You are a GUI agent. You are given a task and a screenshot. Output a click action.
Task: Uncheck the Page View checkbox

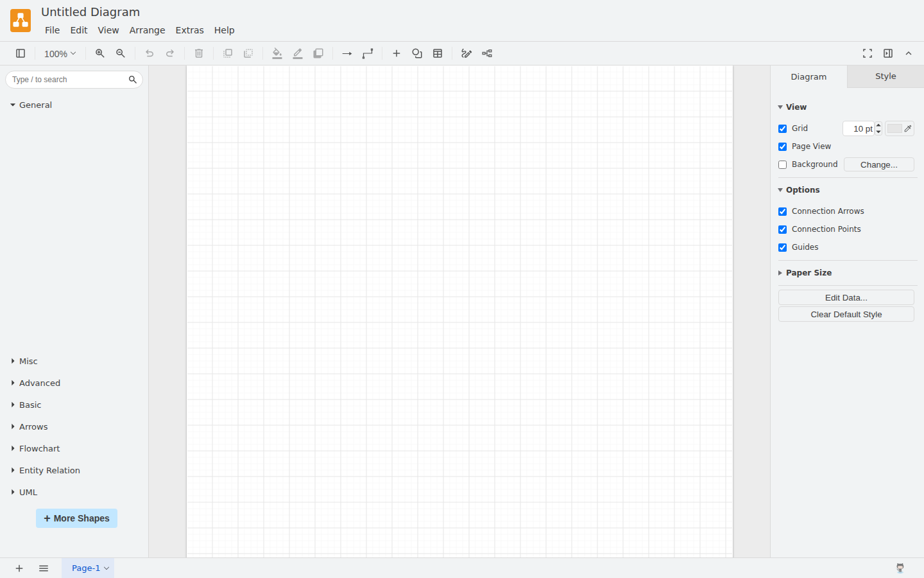pos(782,146)
